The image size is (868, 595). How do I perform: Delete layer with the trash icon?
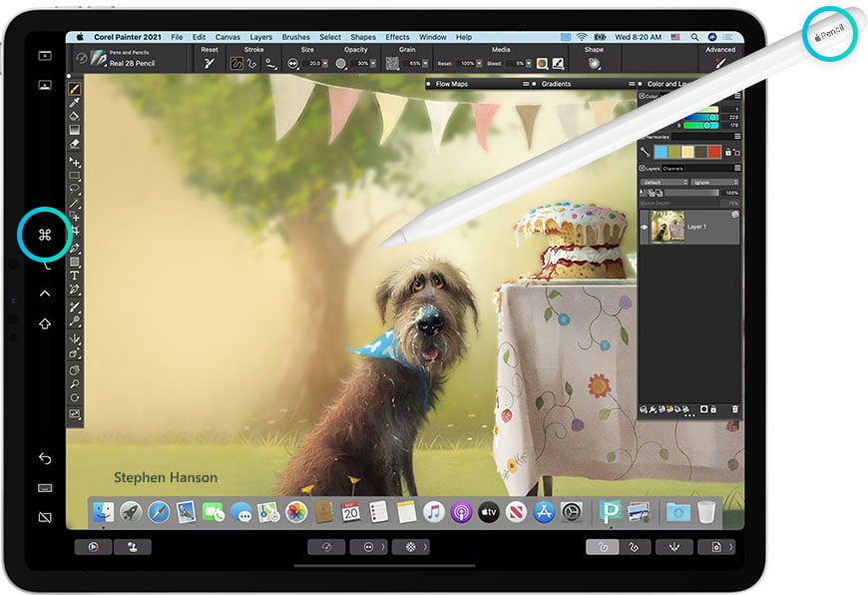point(735,409)
